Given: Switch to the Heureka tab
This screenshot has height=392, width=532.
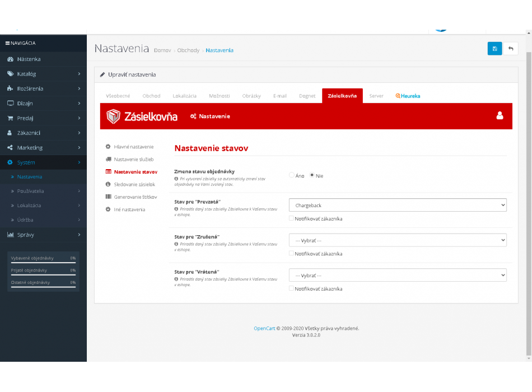Looking at the screenshot, I should point(408,96).
